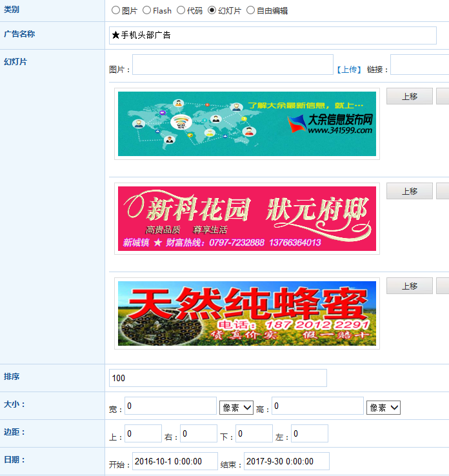This screenshot has width=449, height=476.
Task: Open the 大余信息发布网 banner thumbnail
Action: coord(246,124)
